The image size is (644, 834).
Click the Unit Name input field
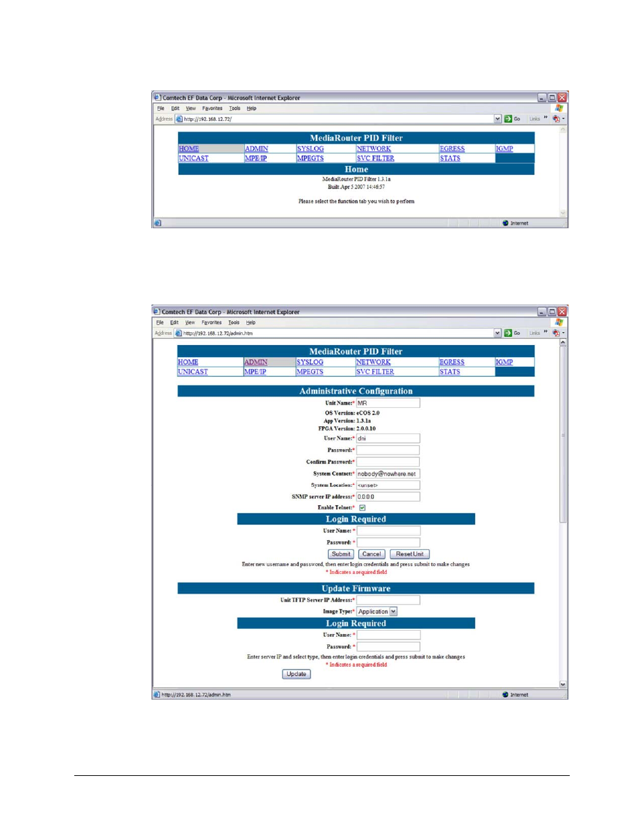pos(388,403)
